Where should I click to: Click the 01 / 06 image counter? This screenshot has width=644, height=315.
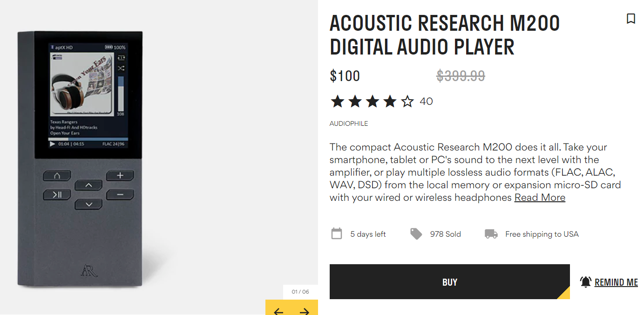[x=300, y=292]
